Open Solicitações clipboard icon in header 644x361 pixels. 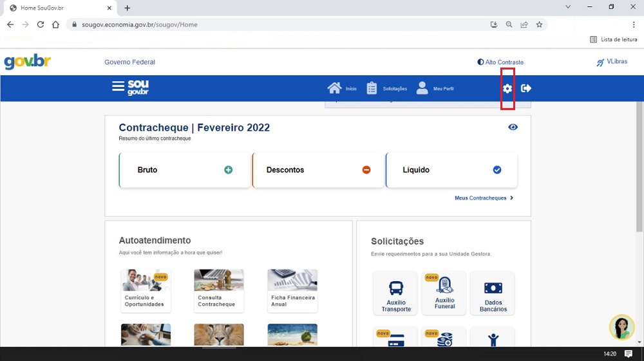pos(372,88)
